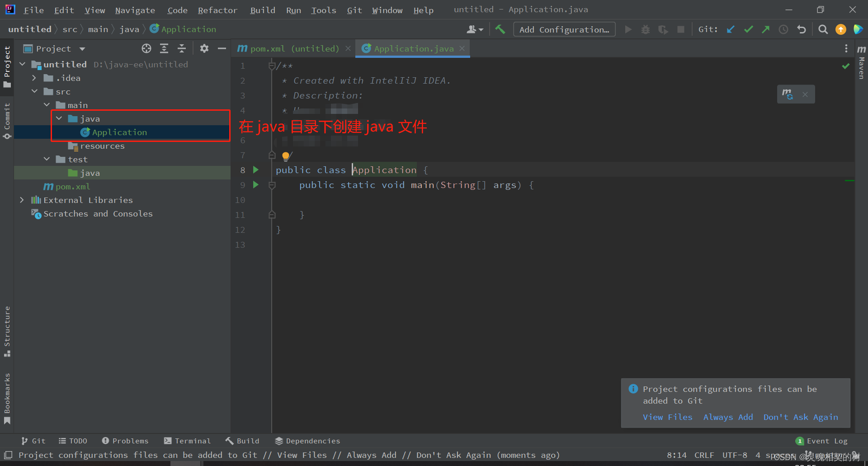
Task: Collapse the java folder under main
Action: click(59, 118)
